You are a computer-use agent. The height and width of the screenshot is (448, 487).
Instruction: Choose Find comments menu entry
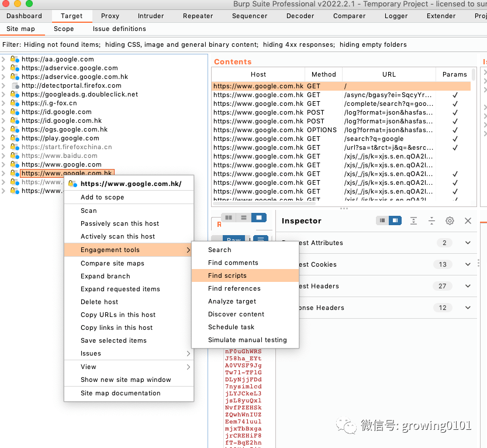(246, 263)
